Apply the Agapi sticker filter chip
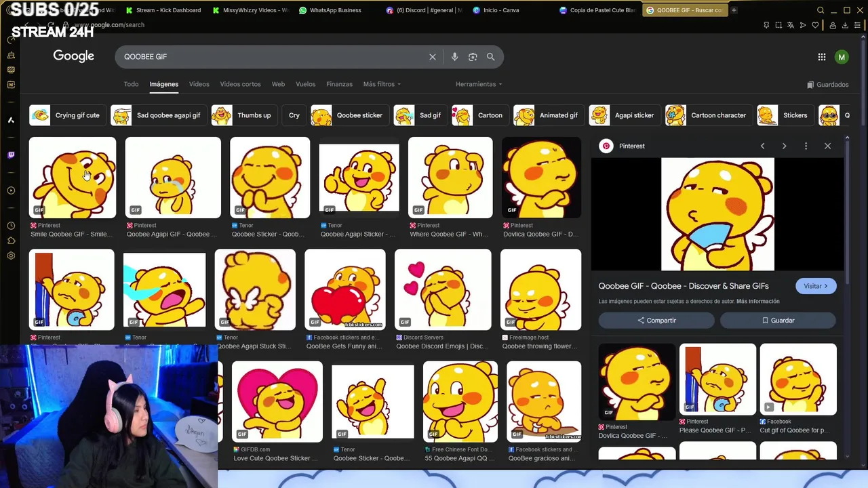 pos(624,115)
